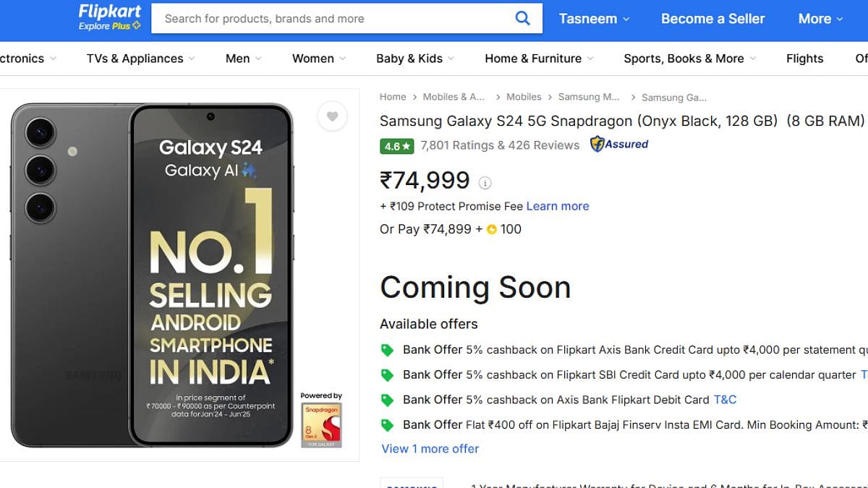Viewport: 868px width, 488px height.
Task: Open the More dropdown menu
Action: click(820, 20)
